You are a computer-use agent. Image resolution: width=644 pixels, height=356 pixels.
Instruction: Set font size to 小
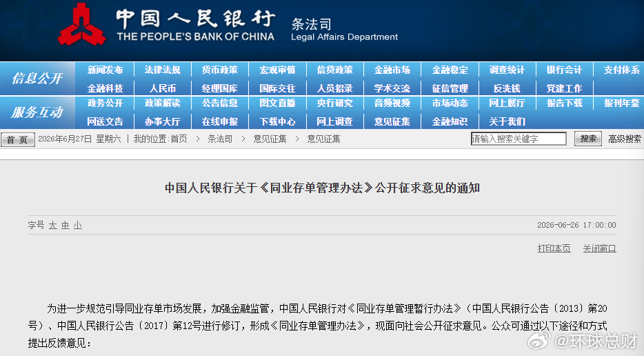(x=78, y=226)
